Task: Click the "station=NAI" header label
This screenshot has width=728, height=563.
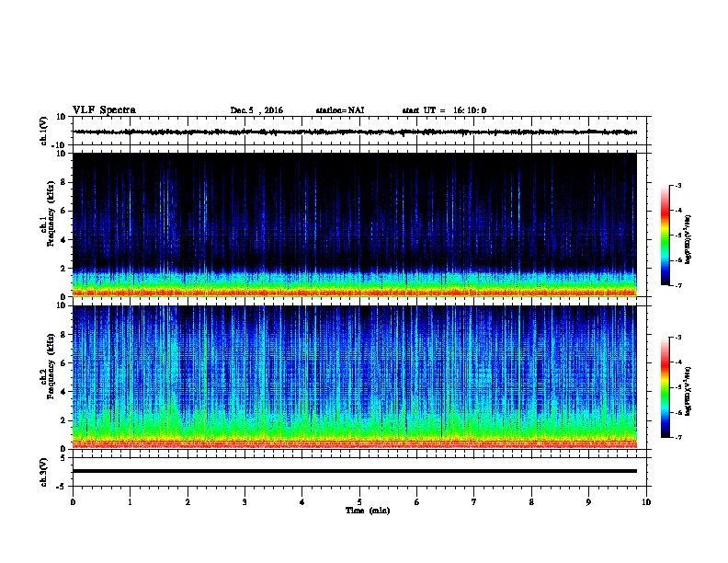Action: (x=340, y=110)
